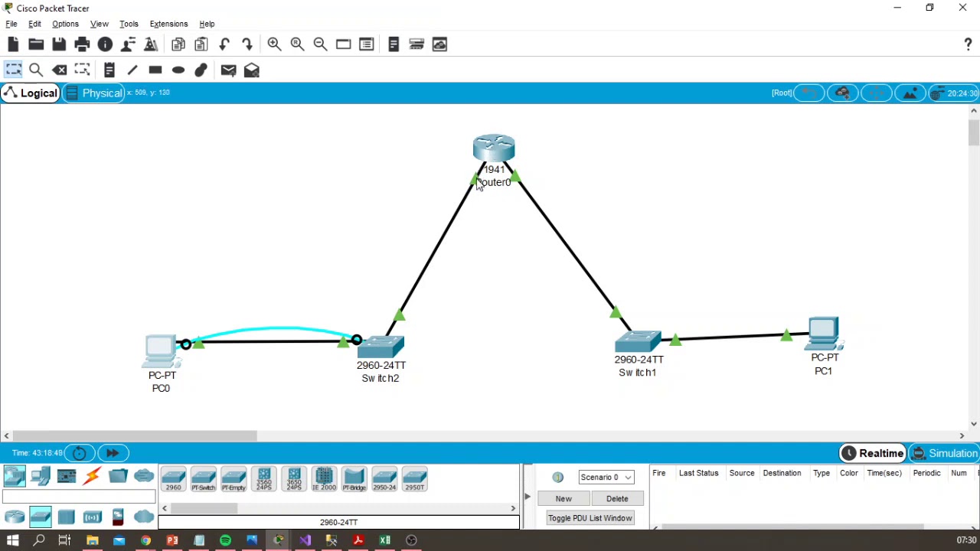Open Chrome from the taskbar
The height and width of the screenshot is (551, 980).
145,541
